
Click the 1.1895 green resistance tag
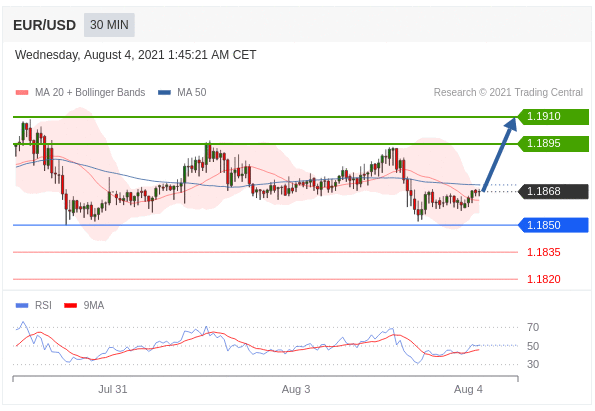tap(553, 143)
